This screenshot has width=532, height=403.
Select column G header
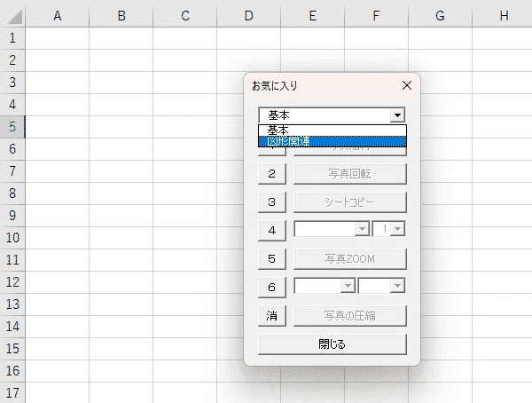[x=440, y=16]
